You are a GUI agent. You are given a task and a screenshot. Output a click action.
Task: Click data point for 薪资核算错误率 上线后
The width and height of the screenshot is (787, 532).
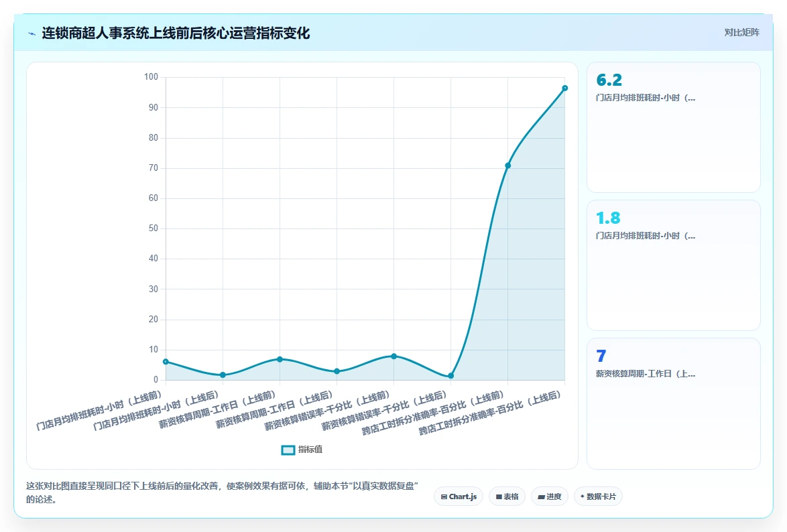tap(450, 375)
